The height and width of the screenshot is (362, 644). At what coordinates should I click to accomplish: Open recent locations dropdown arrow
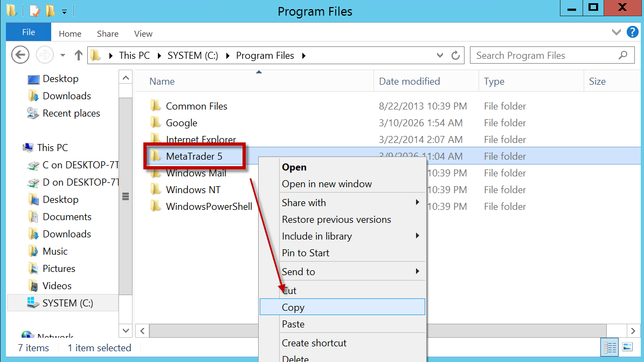pos(63,55)
